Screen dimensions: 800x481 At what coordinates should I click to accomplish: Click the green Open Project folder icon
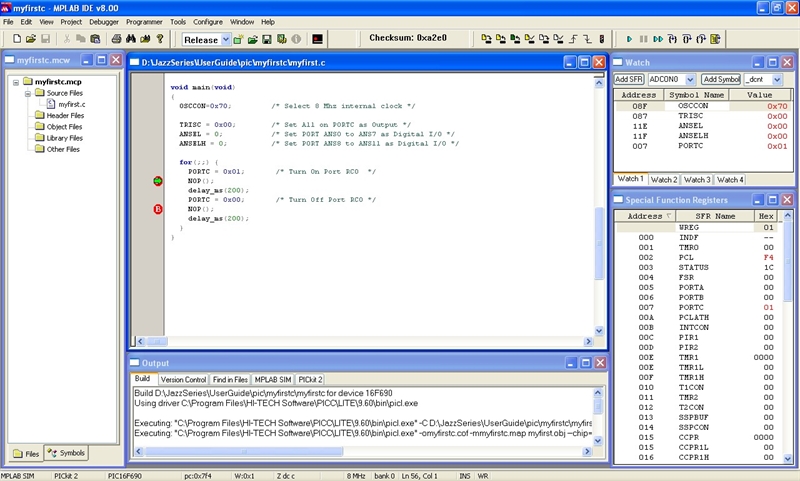point(252,39)
